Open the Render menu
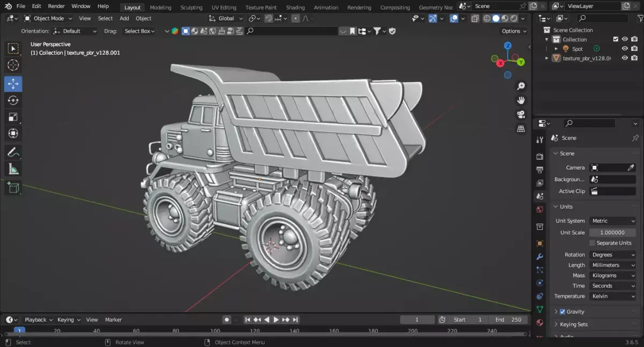The width and height of the screenshot is (644, 347). [56, 6]
